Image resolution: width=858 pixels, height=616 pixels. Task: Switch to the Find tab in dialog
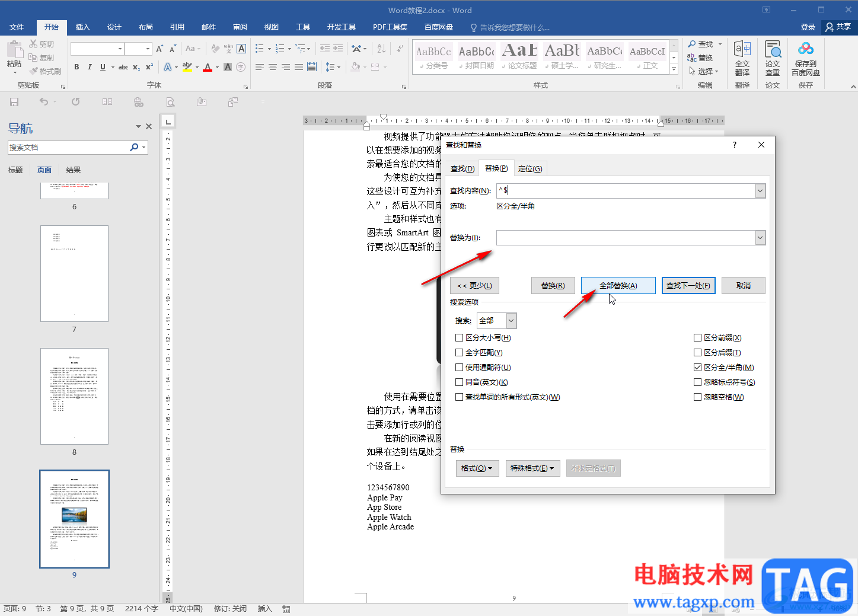click(463, 169)
